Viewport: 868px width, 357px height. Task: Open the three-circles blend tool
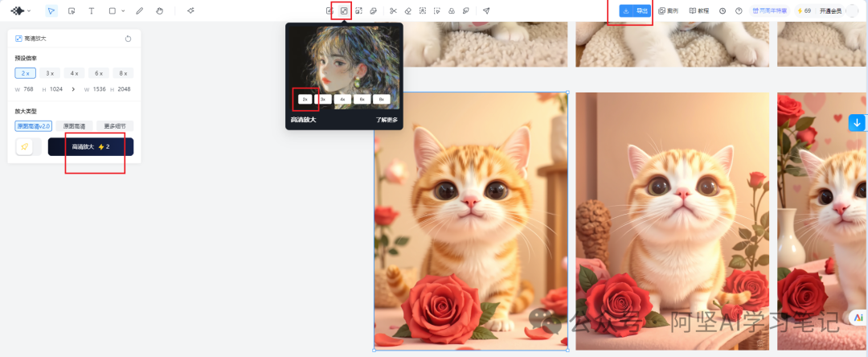(452, 10)
